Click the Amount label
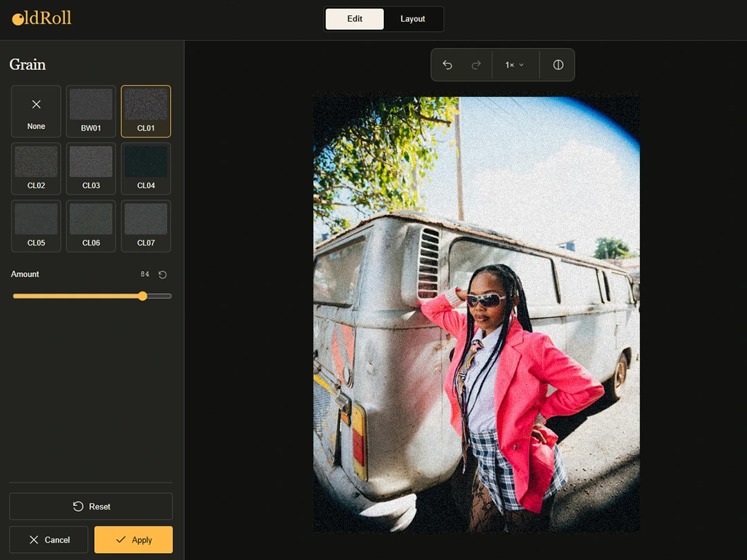This screenshot has width=747, height=560. pos(25,274)
